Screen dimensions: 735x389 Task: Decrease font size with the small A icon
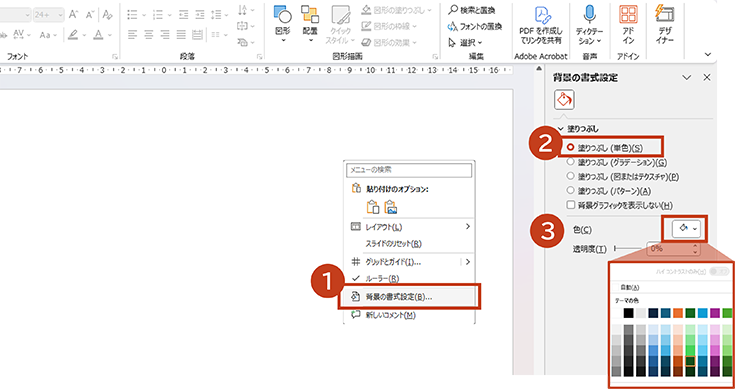tap(89, 15)
